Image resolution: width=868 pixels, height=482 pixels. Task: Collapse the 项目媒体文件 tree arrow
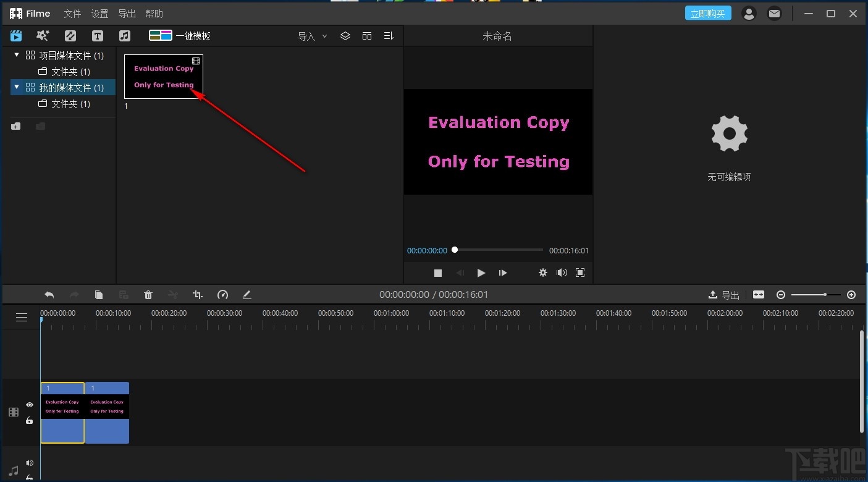point(17,55)
